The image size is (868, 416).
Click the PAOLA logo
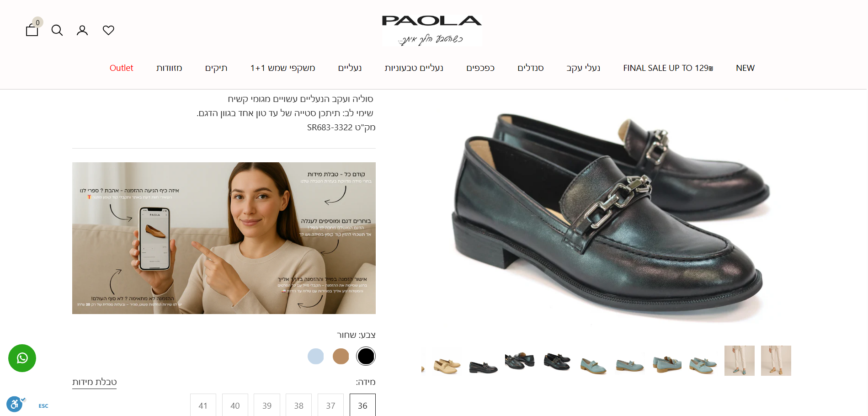432,30
